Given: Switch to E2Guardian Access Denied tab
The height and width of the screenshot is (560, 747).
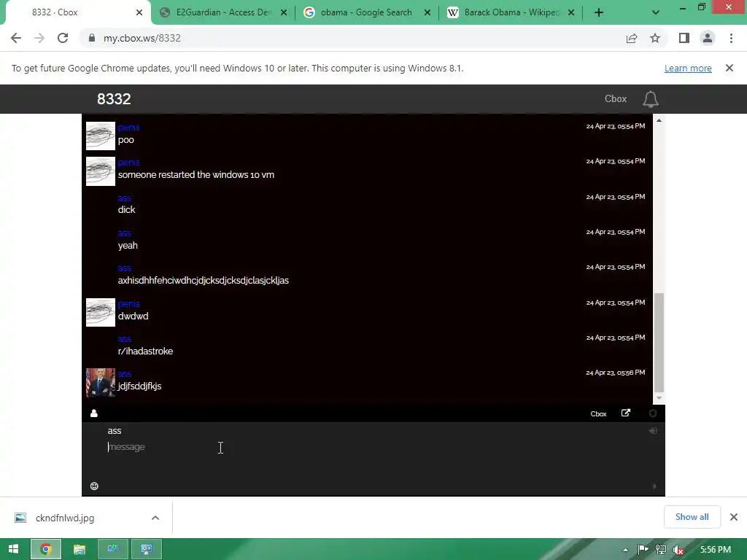Looking at the screenshot, I should pos(223,12).
